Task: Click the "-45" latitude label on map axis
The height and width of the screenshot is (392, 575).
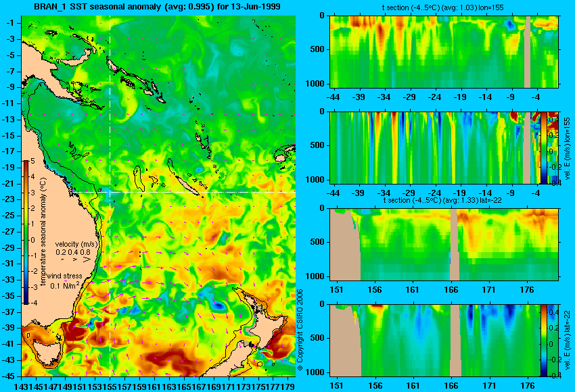Action: click(x=8, y=376)
